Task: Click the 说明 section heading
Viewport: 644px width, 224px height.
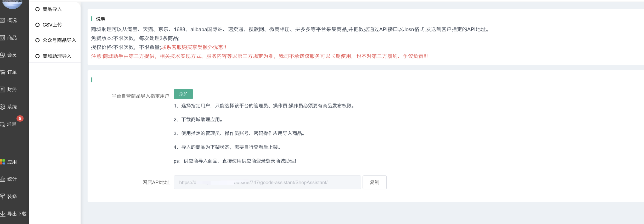Action: pos(101,19)
